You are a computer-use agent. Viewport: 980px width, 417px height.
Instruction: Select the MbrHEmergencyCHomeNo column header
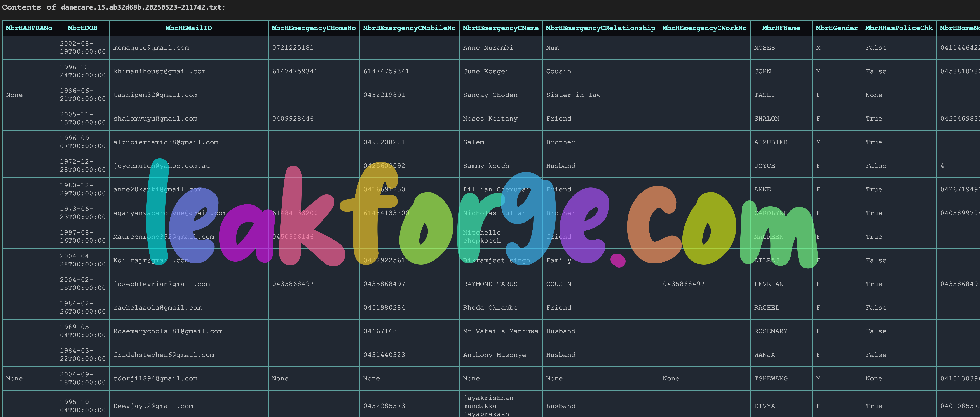[x=314, y=28]
